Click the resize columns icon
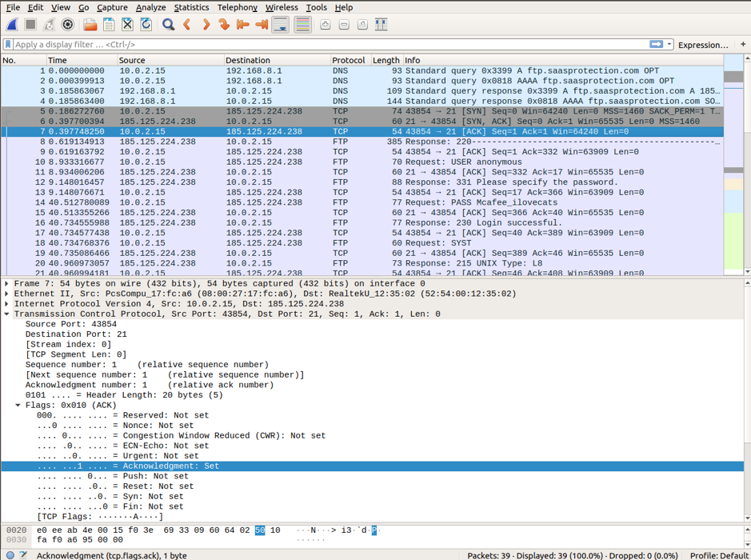This screenshot has height=560, width=751. click(x=381, y=25)
